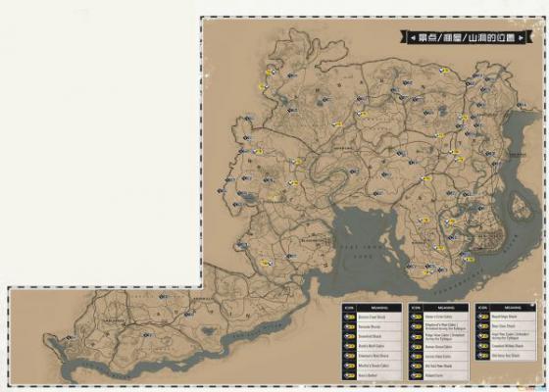Click the Shepherd's Rise Cabin legend label
Screen dimensions: 549x392
pos(445,327)
